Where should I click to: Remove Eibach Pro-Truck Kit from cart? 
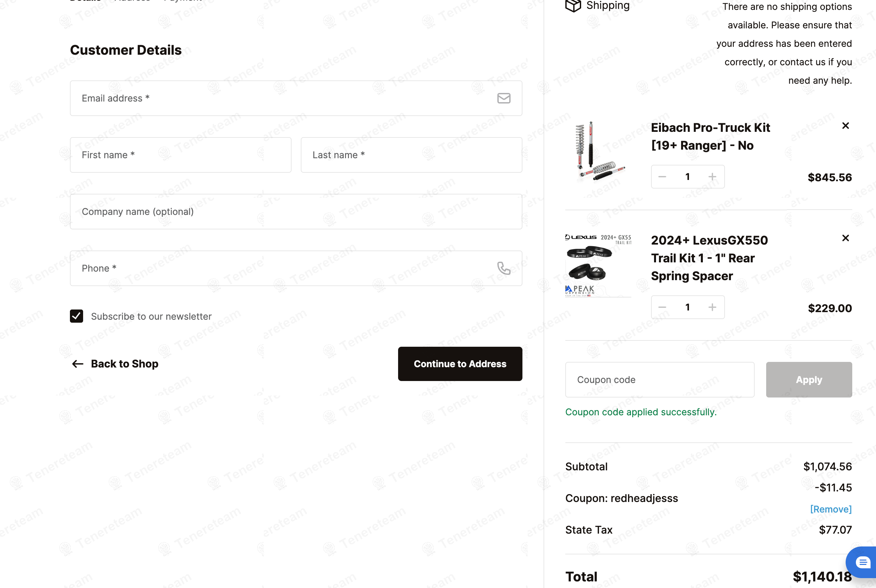(x=845, y=126)
